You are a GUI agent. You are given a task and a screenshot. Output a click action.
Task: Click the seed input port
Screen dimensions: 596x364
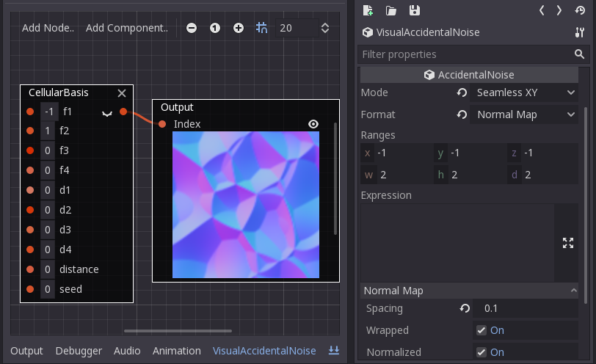pyautogui.click(x=30, y=288)
